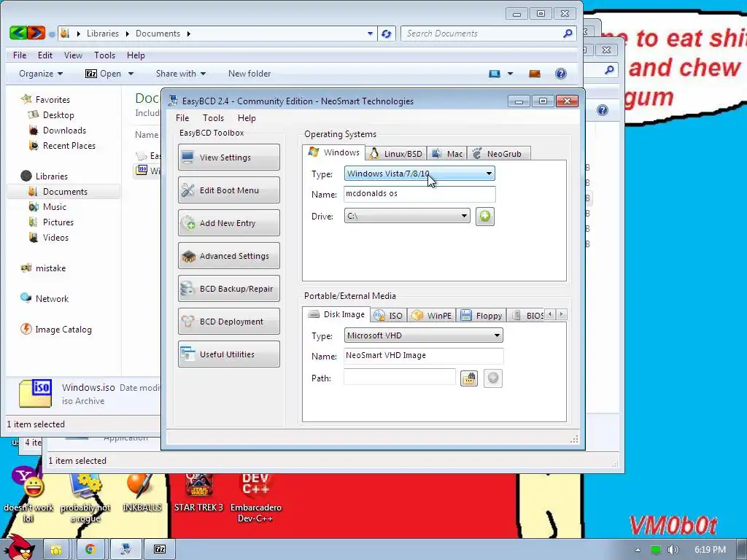This screenshot has height=560, width=747.
Task: Click the mcdonalds os name field
Action: tap(419, 194)
